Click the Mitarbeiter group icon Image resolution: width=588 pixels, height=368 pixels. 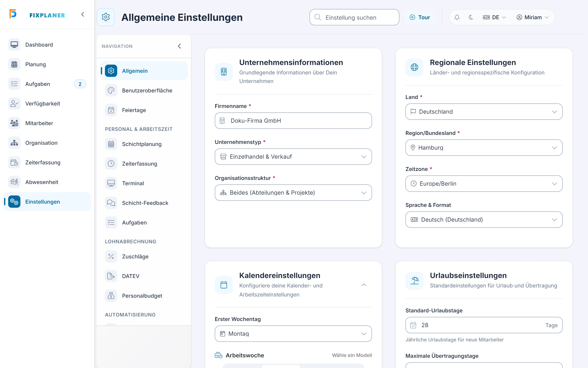point(14,123)
